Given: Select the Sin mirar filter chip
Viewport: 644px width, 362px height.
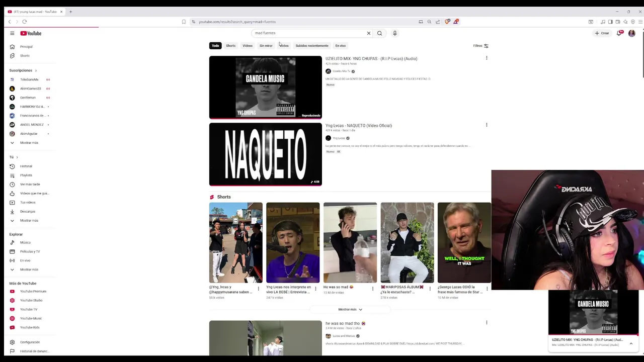Looking at the screenshot, I should click(266, 46).
